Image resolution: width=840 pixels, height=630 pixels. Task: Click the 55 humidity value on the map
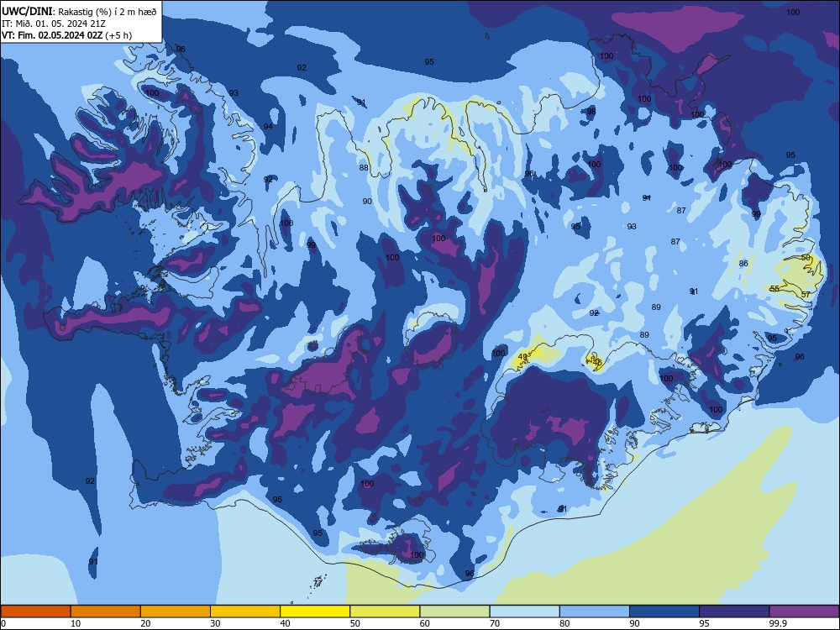[774, 288]
